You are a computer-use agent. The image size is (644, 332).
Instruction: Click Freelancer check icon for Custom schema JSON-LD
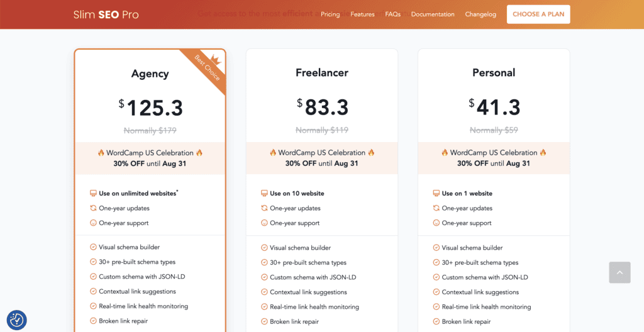click(264, 277)
